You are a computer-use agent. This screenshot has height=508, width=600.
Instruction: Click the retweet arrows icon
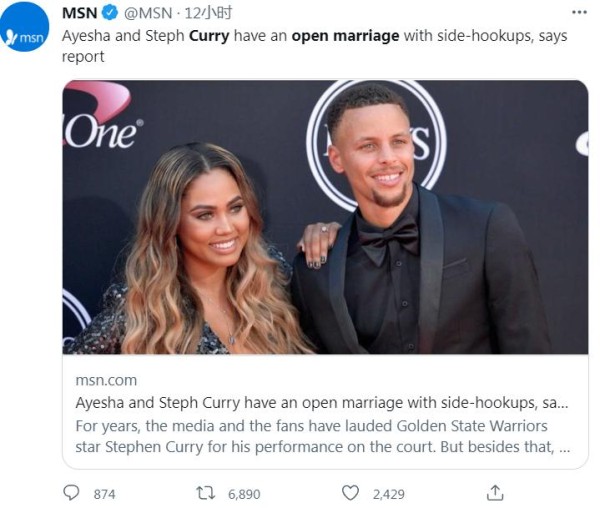[205, 493]
